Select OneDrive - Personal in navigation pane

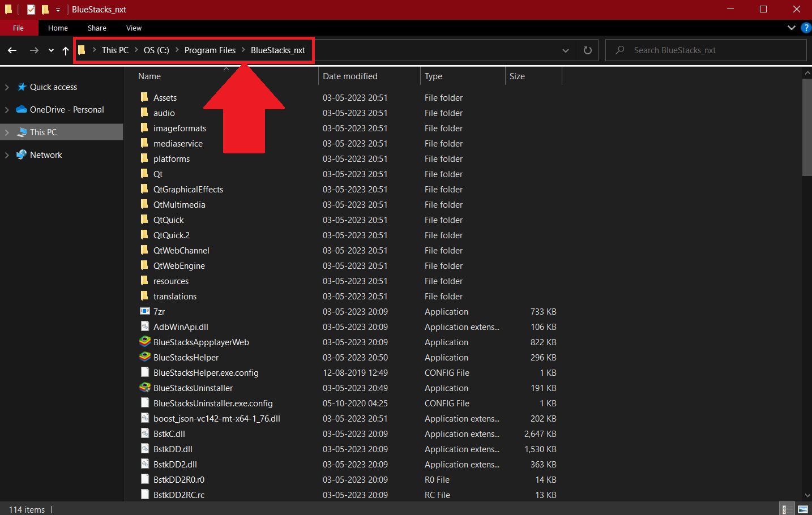click(x=67, y=110)
